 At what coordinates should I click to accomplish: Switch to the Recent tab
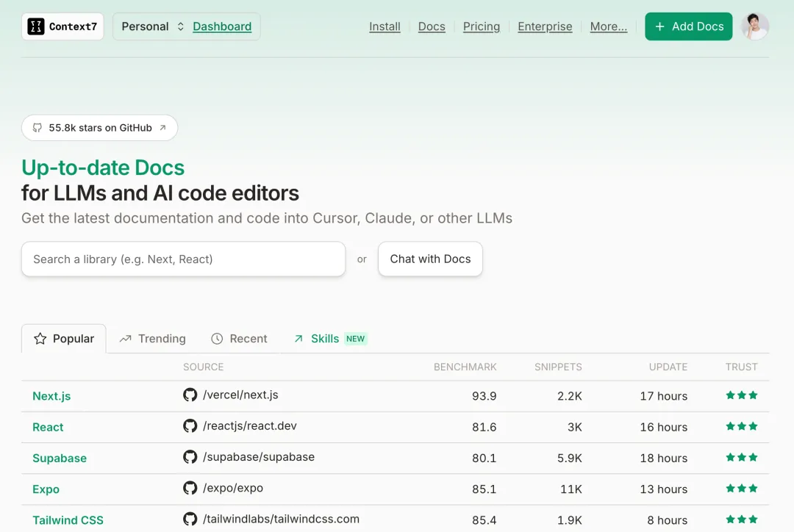click(x=239, y=339)
